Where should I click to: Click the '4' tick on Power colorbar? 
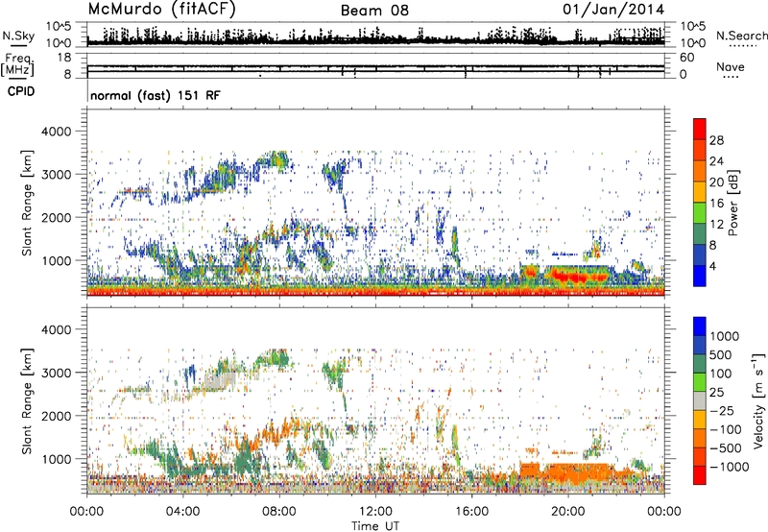pos(712,266)
